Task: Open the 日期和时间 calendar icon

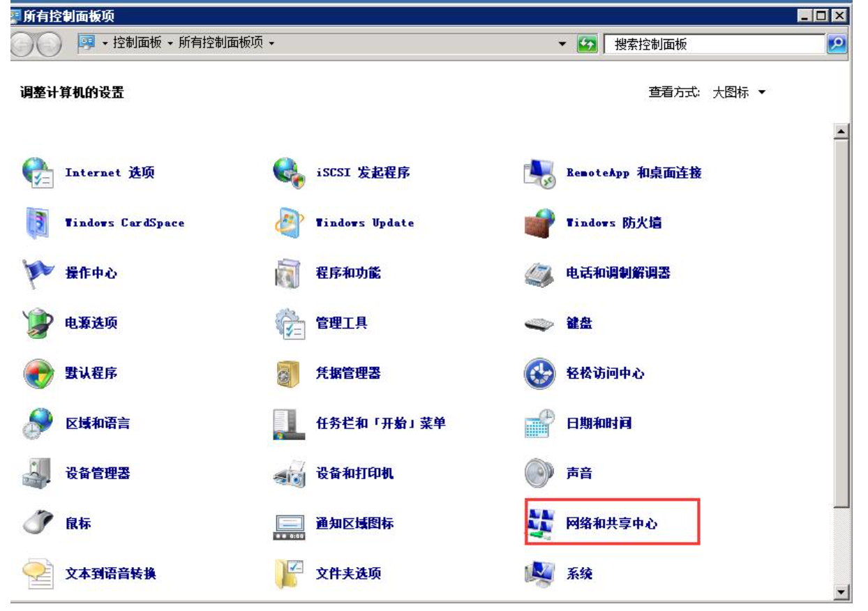Action: coord(538,423)
